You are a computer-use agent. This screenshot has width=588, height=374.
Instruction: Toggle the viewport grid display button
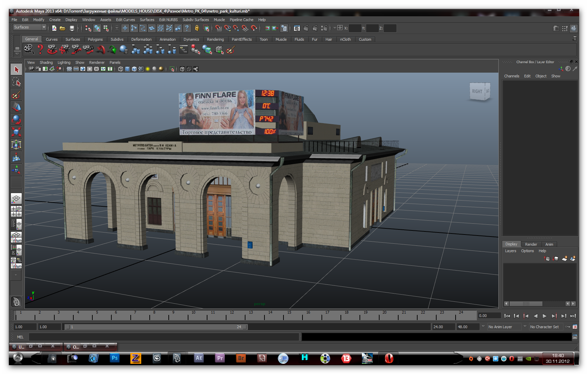coord(69,69)
